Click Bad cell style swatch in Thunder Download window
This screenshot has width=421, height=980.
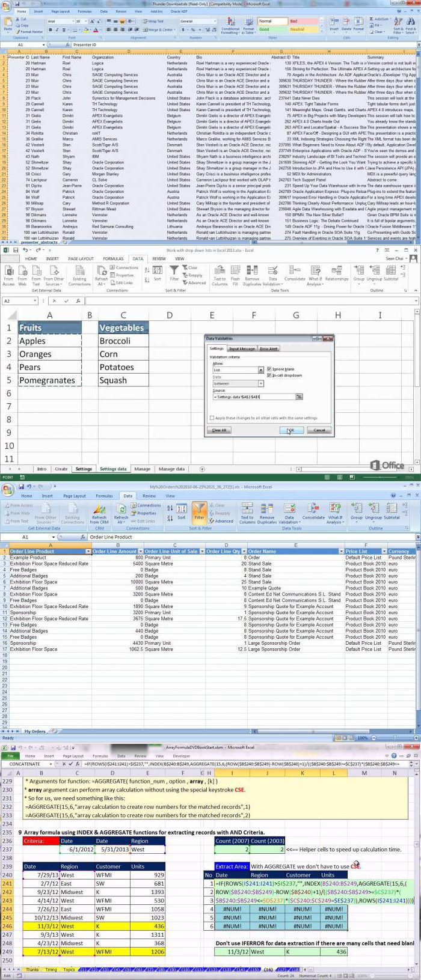tap(303, 22)
